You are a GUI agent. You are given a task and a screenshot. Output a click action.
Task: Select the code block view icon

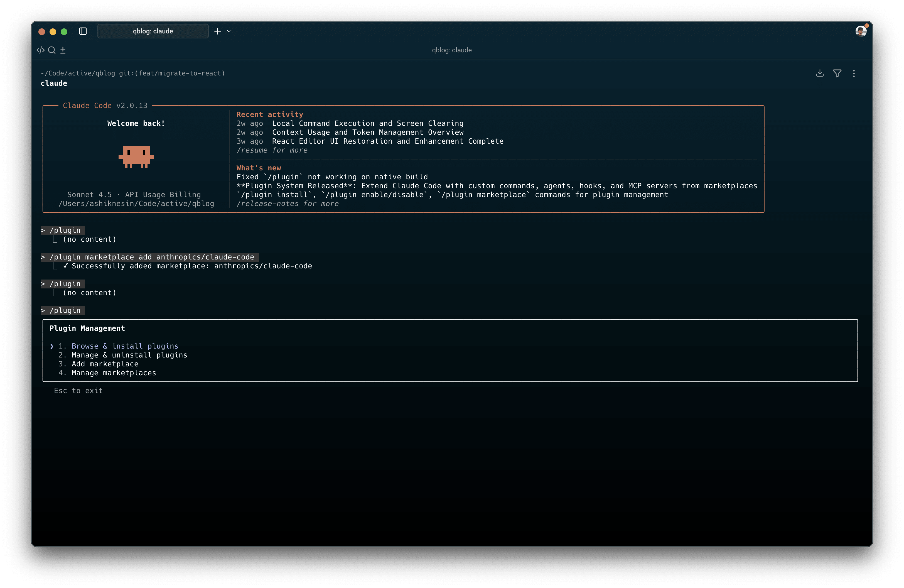point(40,50)
